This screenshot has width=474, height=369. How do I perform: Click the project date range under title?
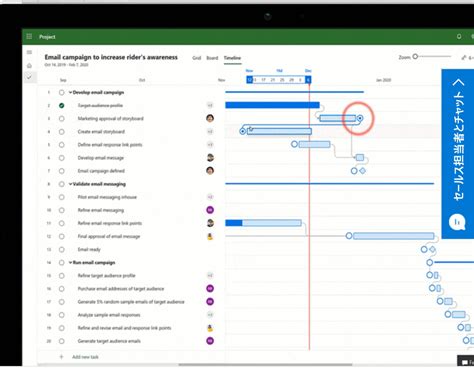[x=66, y=65]
